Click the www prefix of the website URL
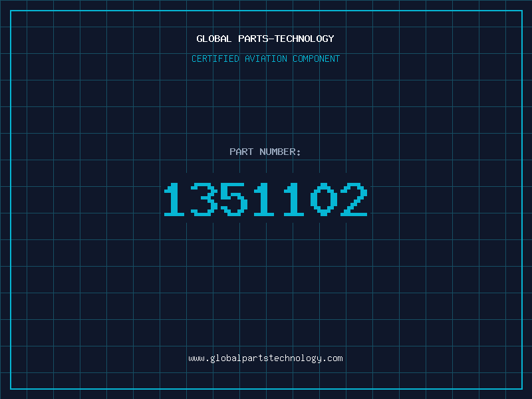This screenshot has width=532, height=399. pyautogui.click(x=196, y=358)
